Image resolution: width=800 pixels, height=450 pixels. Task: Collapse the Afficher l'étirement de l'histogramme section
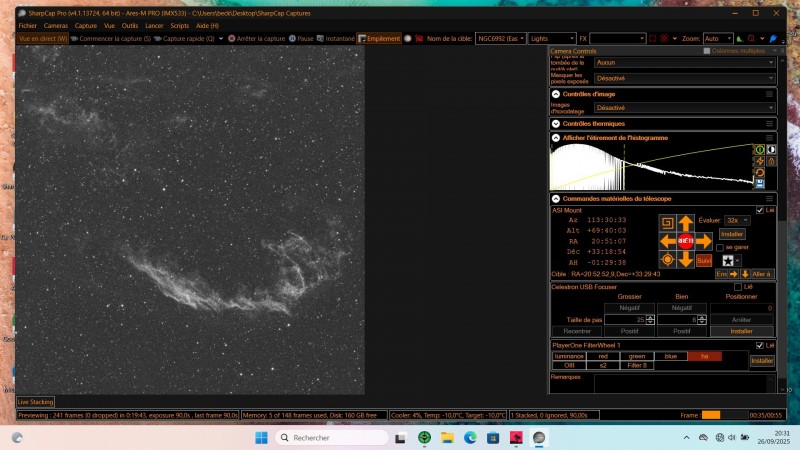tap(556, 138)
